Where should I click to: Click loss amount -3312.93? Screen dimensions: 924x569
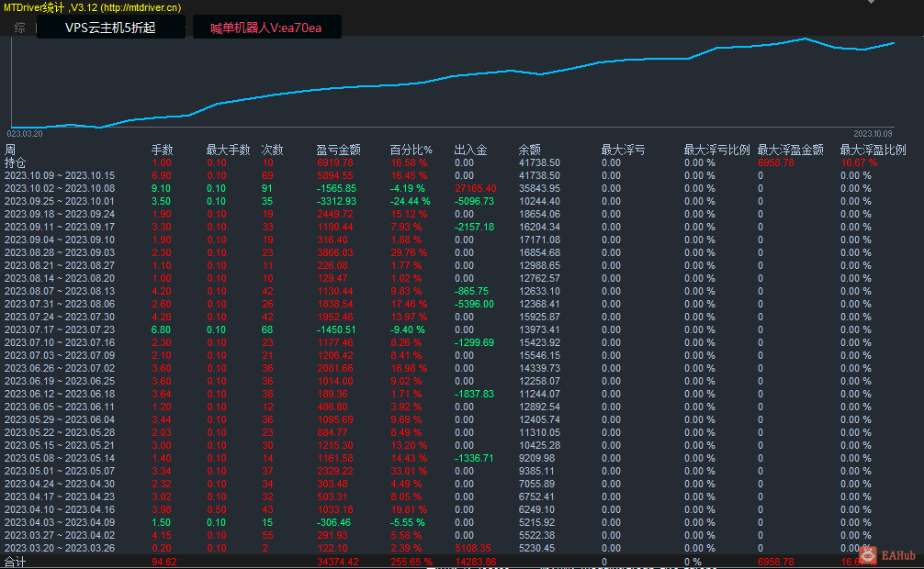(336, 202)
